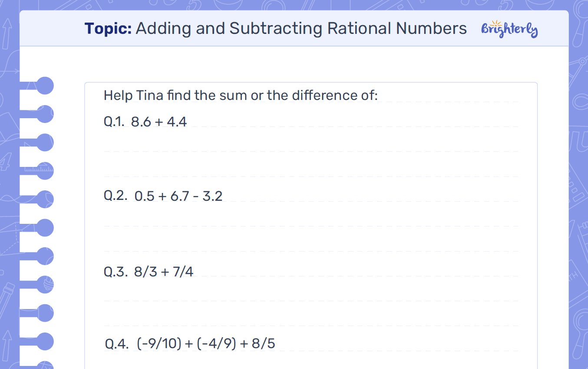The height and width of the screenshot is (369, 588).
Task: Click the Brighterly logo
Action: pos(509,30)
